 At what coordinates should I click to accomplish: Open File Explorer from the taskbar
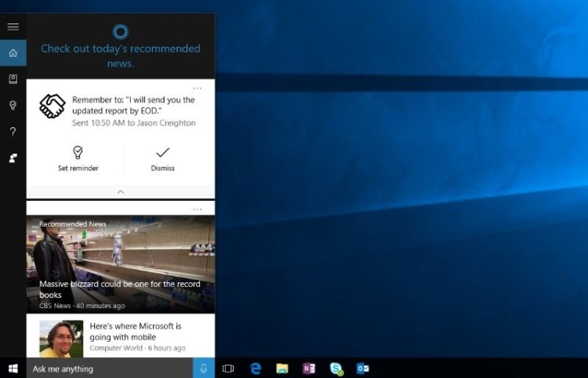point(282,369)
